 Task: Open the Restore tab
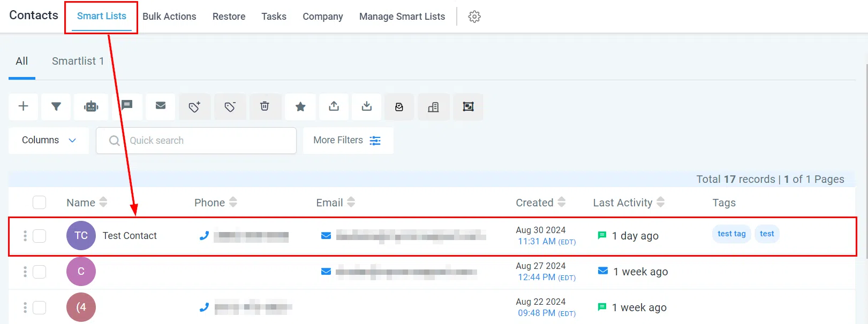(229, 17)
